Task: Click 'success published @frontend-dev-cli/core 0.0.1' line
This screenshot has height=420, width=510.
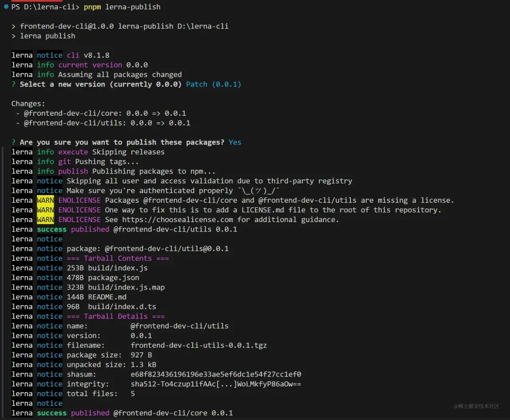Action: coord(135,413)
